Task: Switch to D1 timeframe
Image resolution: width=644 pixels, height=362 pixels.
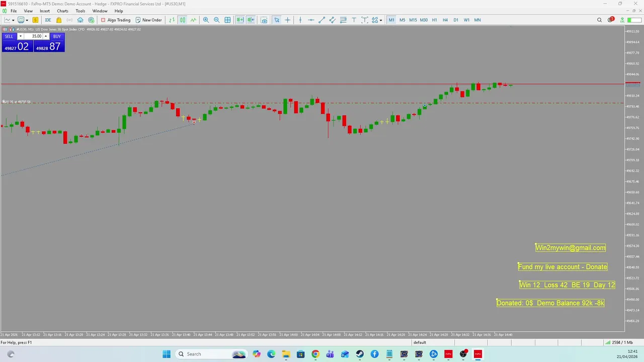Action: point(456,20)
